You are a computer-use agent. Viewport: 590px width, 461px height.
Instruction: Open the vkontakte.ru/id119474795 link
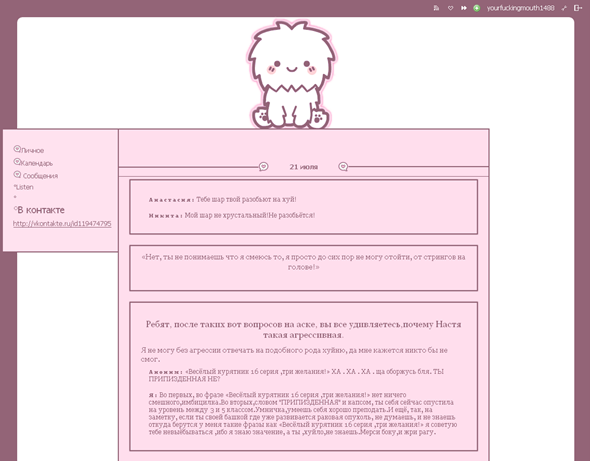[62, 224]
